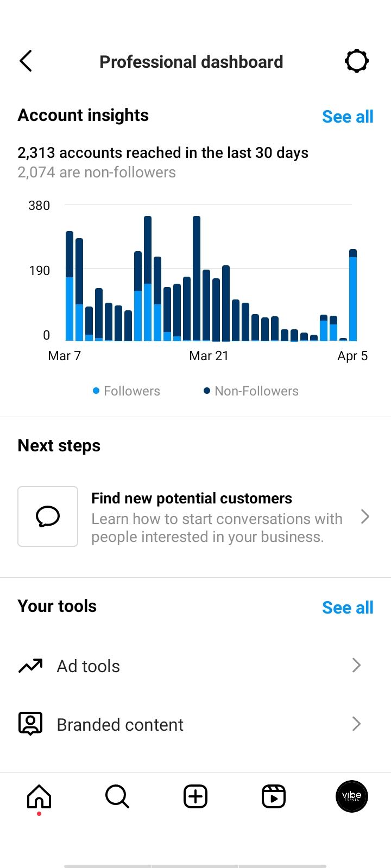Image resolution: width=391 pixels, height=868 pixels.
Task: Click See all next to Your tools
Action: pos(348,608)
